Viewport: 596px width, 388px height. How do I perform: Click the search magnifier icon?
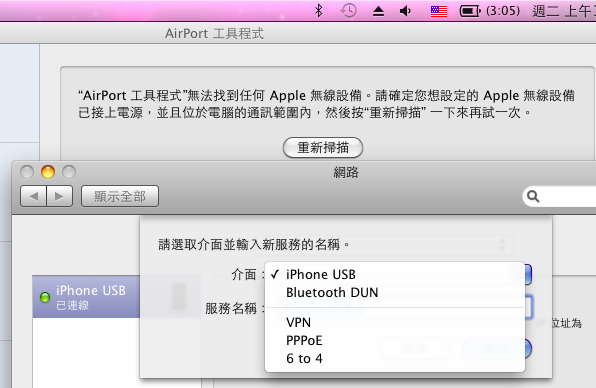pyautogui.click(x=533, y=196)
